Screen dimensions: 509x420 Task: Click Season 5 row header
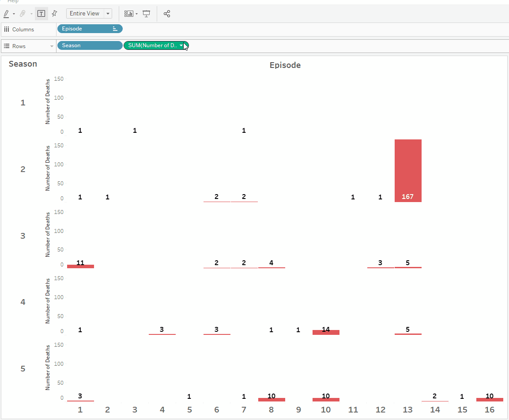pos(23,369)
